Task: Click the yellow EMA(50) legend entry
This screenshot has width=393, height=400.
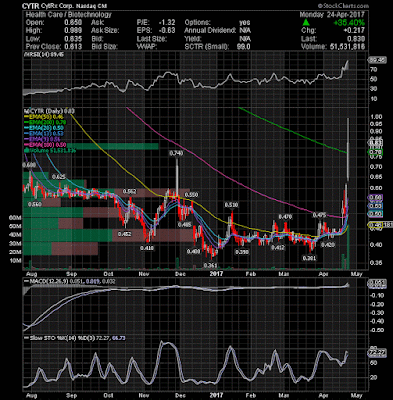Action: point(43,117)
